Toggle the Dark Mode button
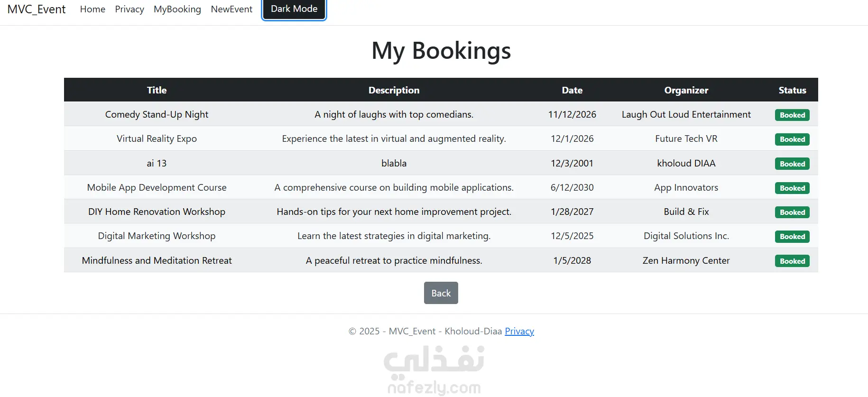868x397 pixels. pyautogui.click(x=294, y=9)
